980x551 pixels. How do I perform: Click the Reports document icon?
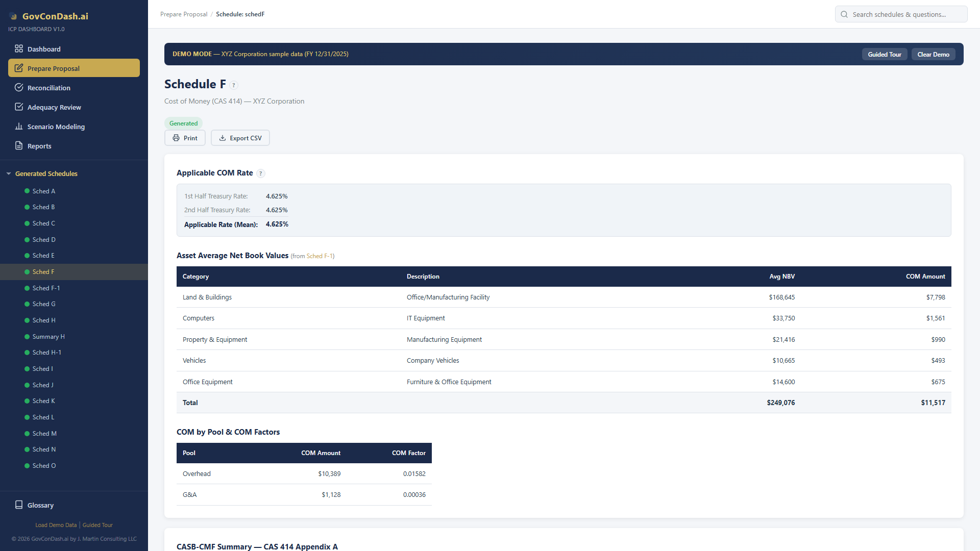click(x=19, y=146)
